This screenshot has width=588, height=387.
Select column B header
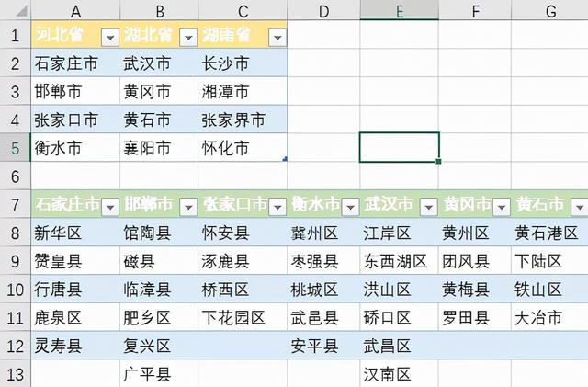159,11
